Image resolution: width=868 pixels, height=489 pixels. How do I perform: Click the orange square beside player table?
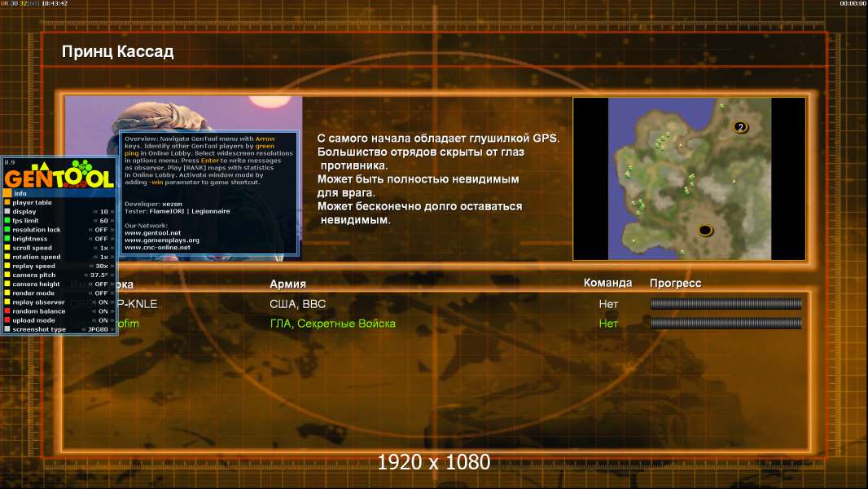click(x=7, y=202)
